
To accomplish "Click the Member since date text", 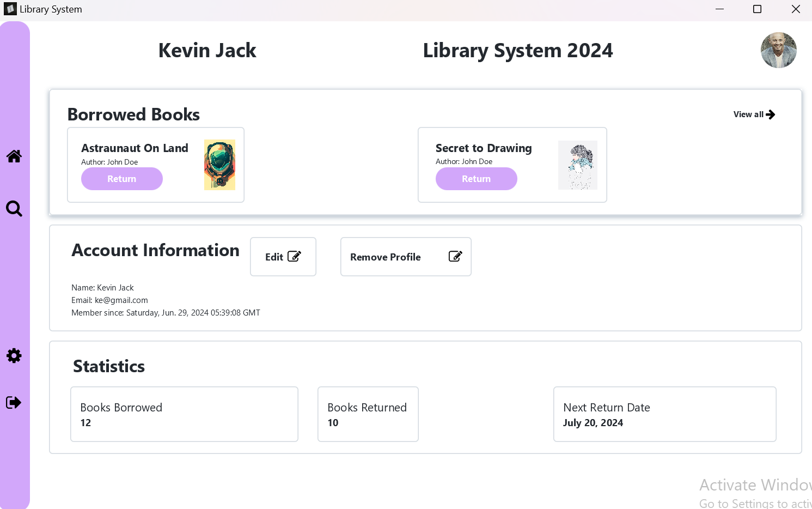I will click(166, 313).
